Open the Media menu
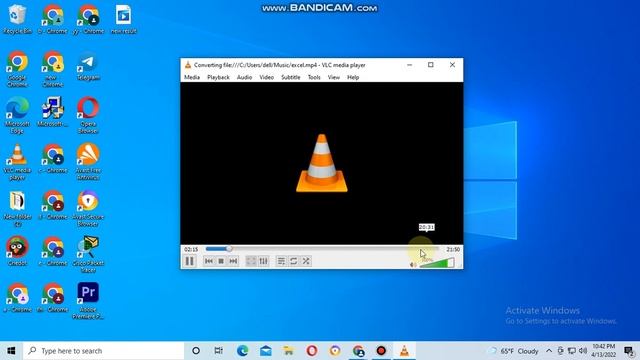 point(192,77)
